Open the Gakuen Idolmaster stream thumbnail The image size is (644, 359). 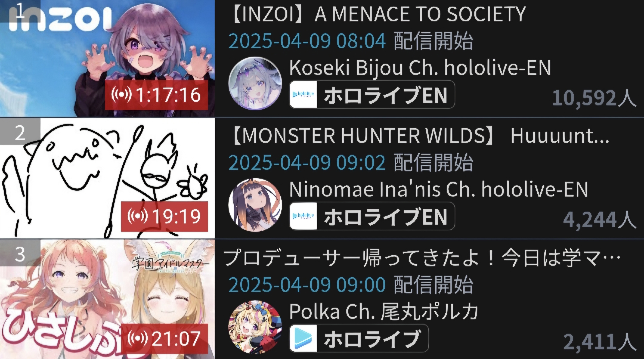[107, 299]
